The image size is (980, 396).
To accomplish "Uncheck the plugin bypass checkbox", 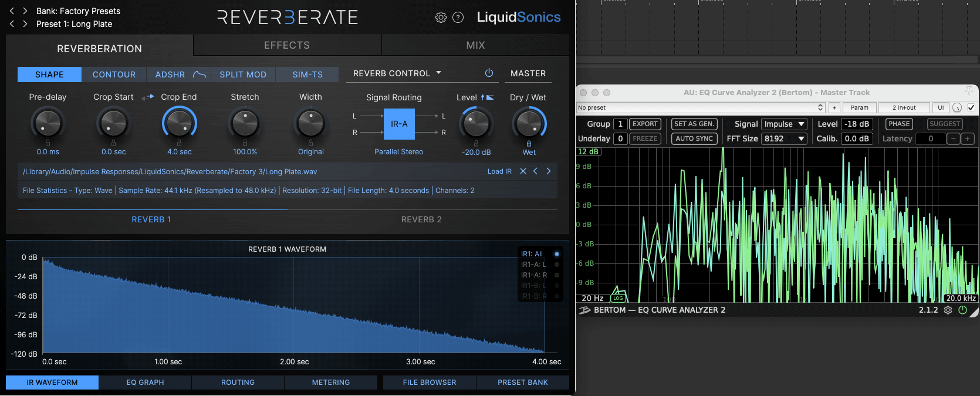I will coord(971,107).
